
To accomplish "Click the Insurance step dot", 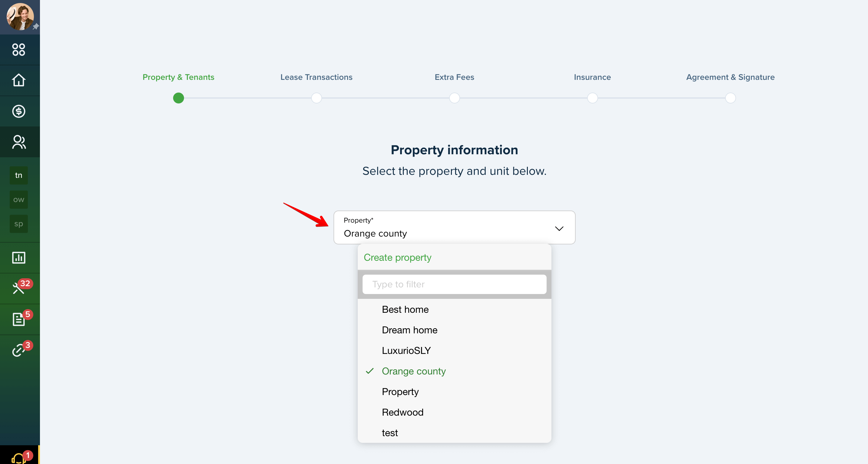I will pos(592,98).
